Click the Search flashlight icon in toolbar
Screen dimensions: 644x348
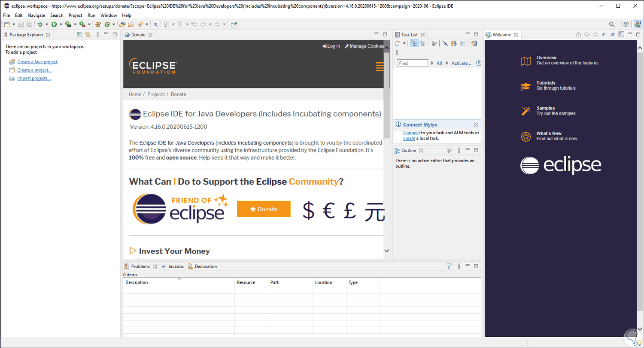pyautogui.click(x=140, y=24)
